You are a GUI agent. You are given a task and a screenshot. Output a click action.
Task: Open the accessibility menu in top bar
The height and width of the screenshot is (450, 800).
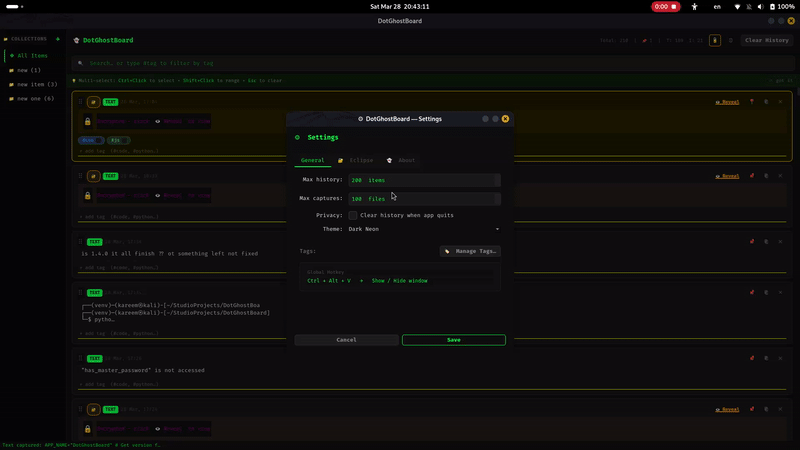[694, 7]
